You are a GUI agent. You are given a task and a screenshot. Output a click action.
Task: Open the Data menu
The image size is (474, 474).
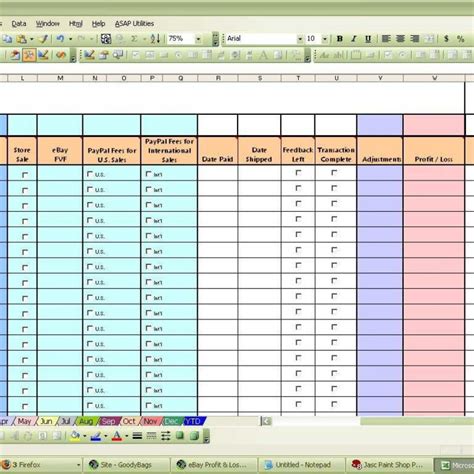coord(19,24)
